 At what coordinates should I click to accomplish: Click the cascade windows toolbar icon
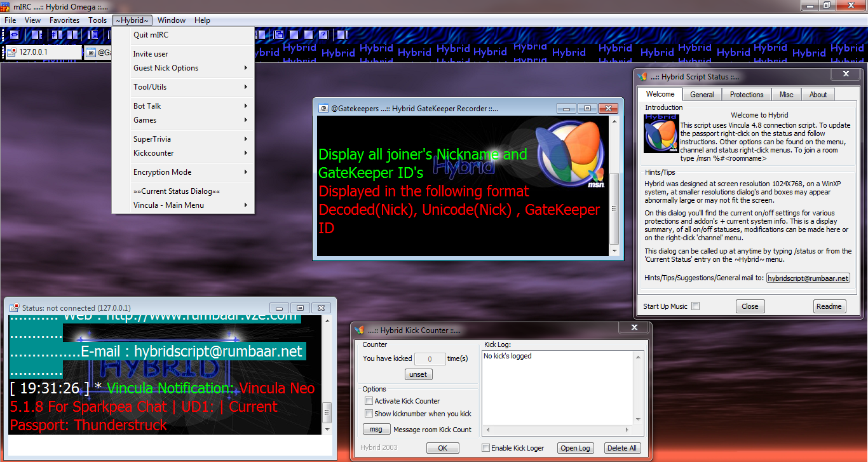click(x=279, y=35)
